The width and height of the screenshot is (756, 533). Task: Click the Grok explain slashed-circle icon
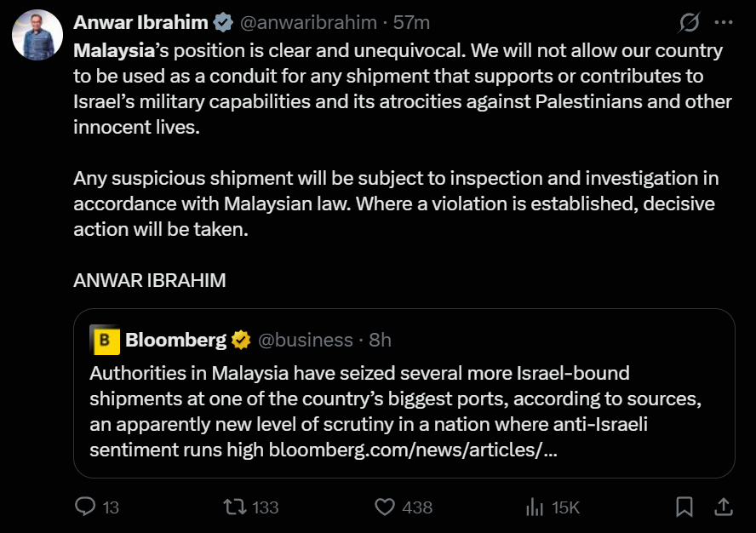689,22
